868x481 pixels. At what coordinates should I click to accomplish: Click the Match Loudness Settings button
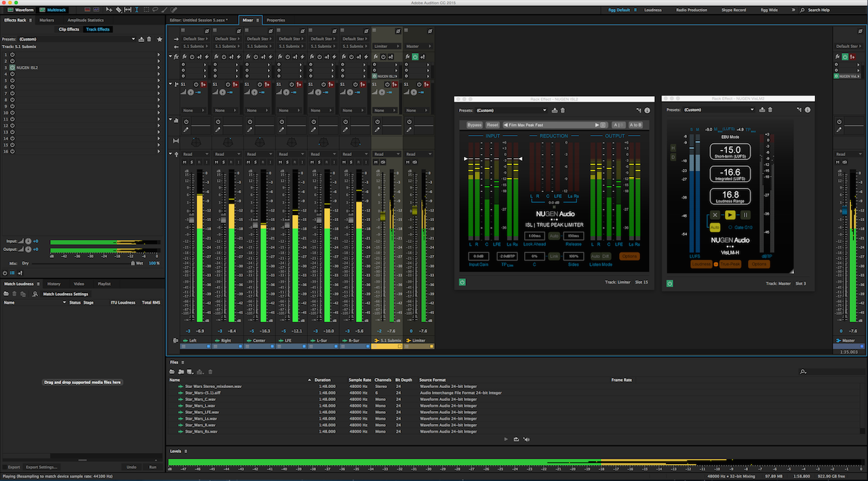(x=65, y=294)
